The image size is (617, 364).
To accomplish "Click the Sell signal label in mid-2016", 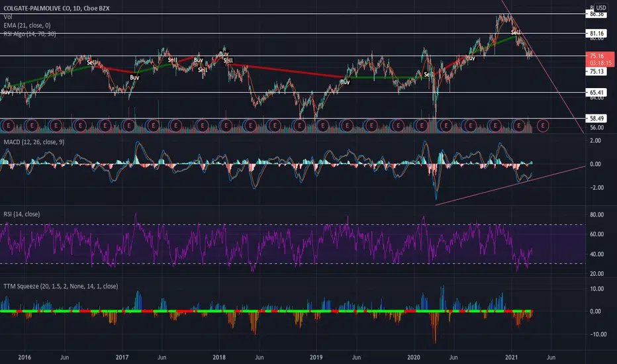I will tap(91, 62).
